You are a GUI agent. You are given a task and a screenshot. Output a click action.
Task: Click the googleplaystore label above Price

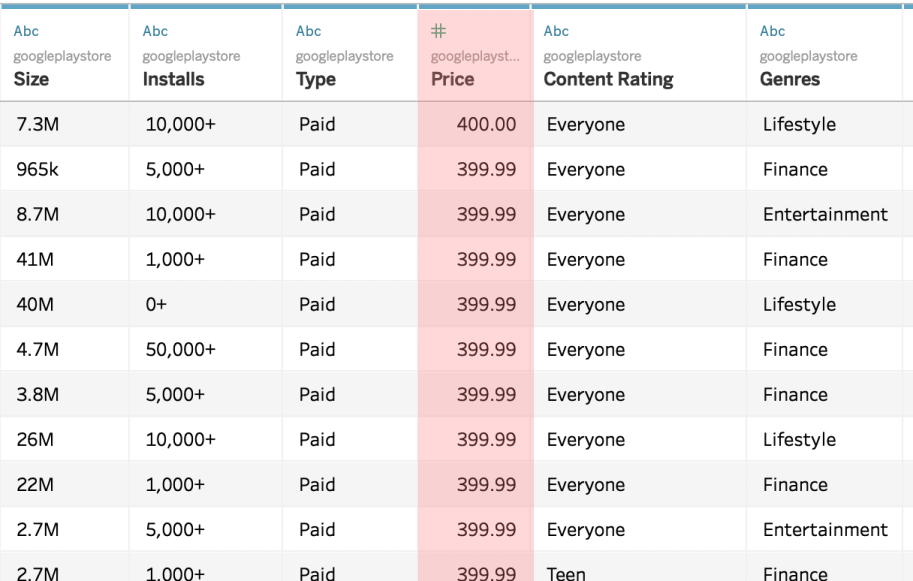[x=475, y=56]
